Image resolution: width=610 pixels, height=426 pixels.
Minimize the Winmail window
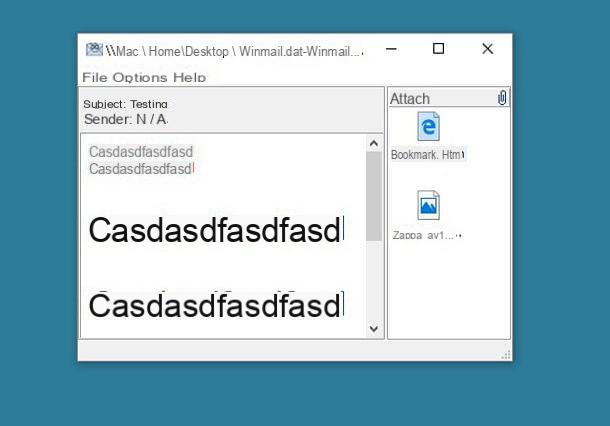391,49
